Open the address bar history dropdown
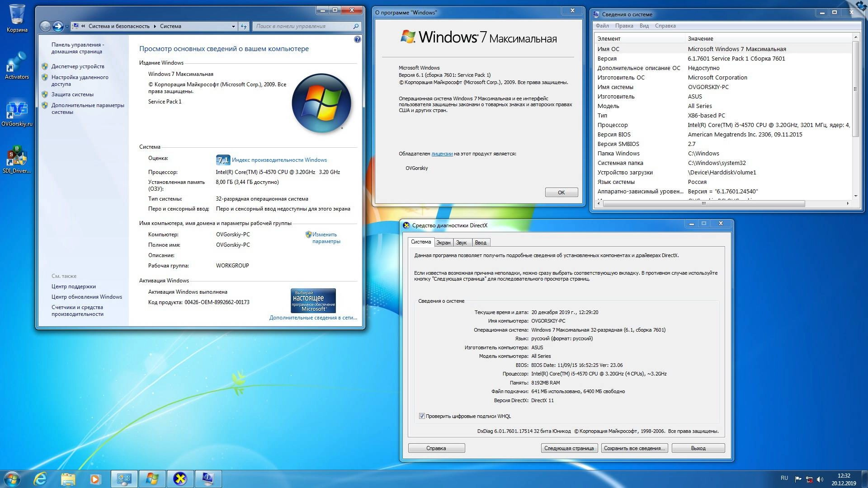The height and width of the screenshot is (488, 868). 233,26
